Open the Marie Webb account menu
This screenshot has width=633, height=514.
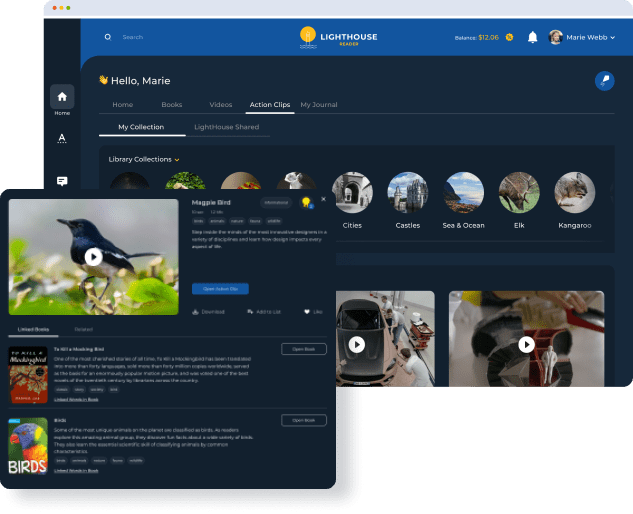(x=582, y=37)
